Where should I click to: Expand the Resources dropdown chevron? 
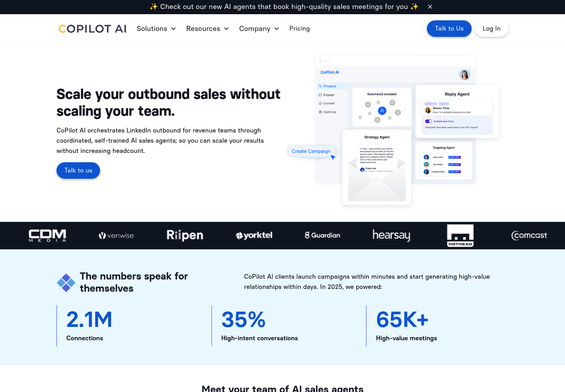pos(226,29)
